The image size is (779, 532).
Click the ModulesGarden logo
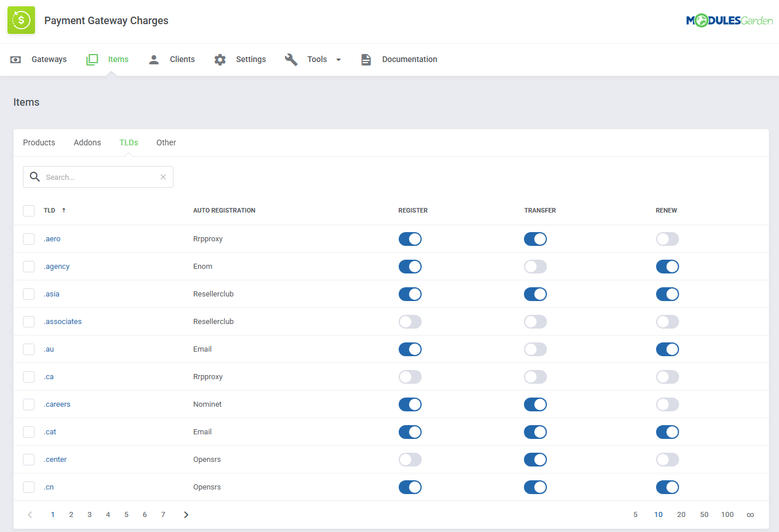[x=730, y=20]
